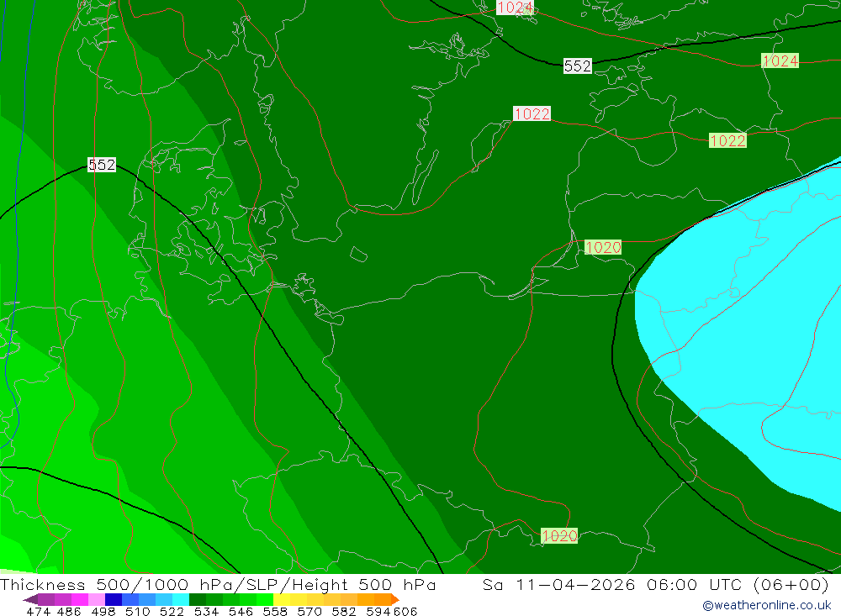841x616 pixels.
Task: Select the 552 label on the western contour
Action: click(102, 165)
